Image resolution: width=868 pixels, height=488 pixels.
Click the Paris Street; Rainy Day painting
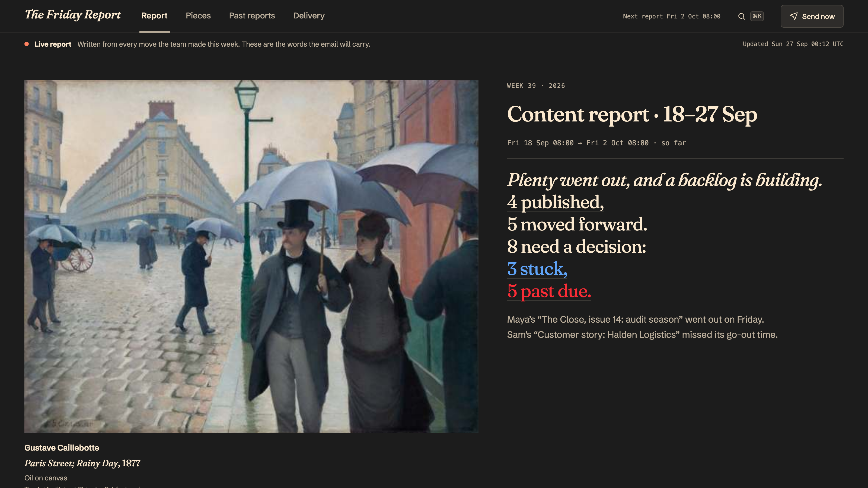[251, 256]
